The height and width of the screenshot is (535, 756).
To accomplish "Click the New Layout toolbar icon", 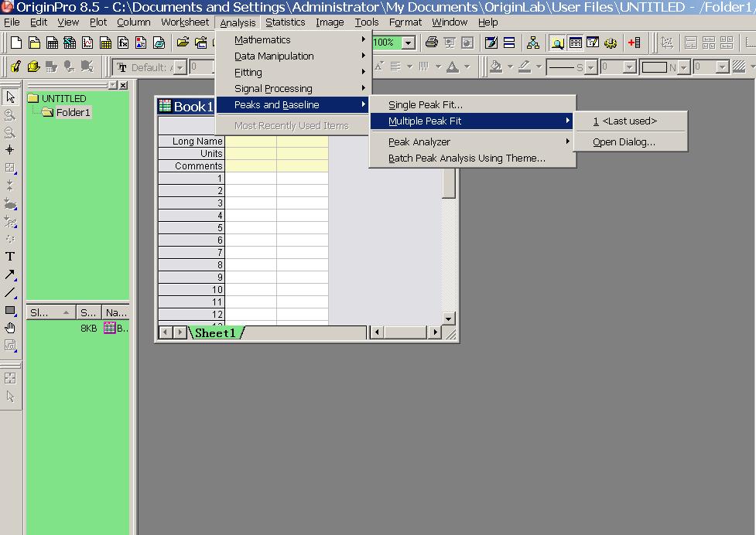I will click(141, 43).
